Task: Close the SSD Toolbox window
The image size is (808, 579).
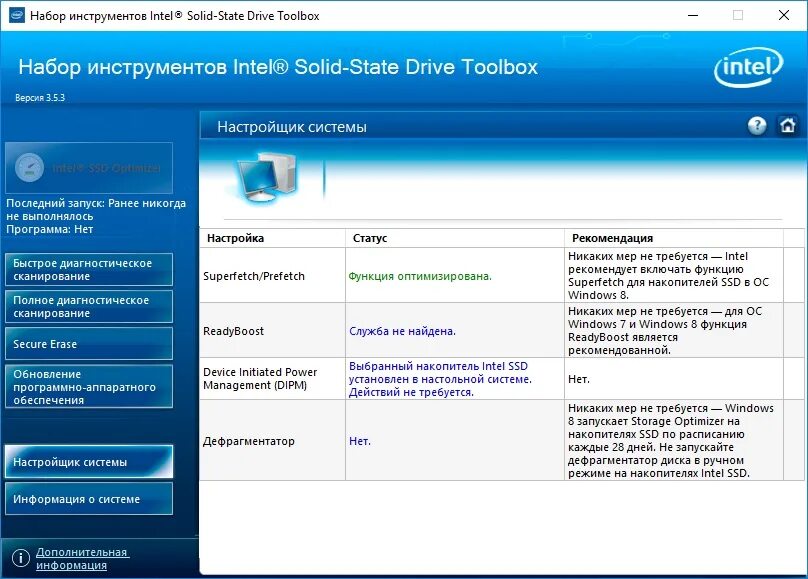Action: (784, 15)
